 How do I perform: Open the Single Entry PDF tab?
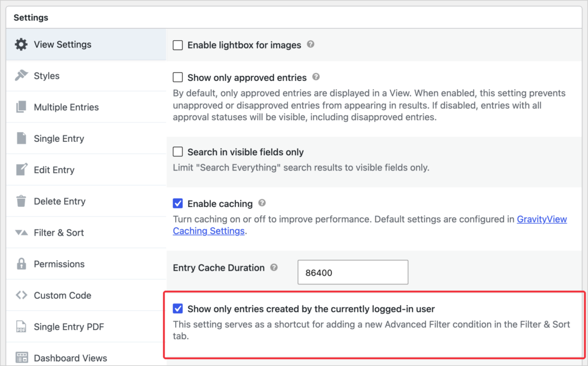pos(86,326)
